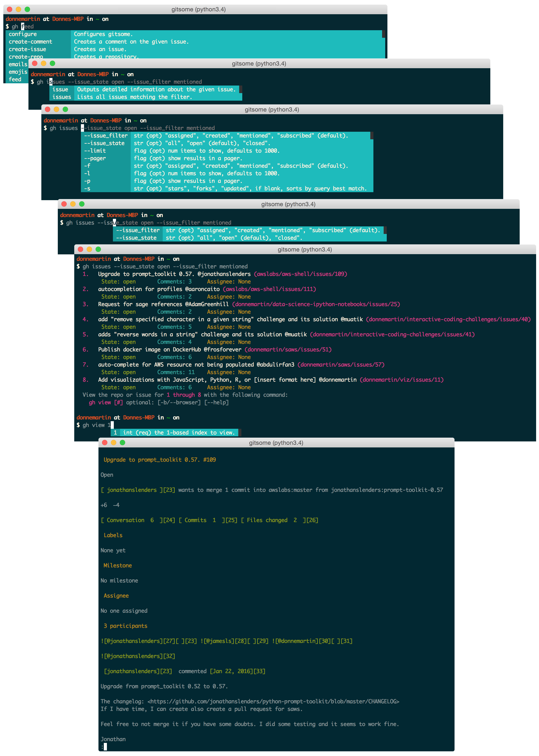539x756 pixels.
Task: Click the CHANGELOG GitHub URL
Action: pyautogui.click(x=273, y=701)
